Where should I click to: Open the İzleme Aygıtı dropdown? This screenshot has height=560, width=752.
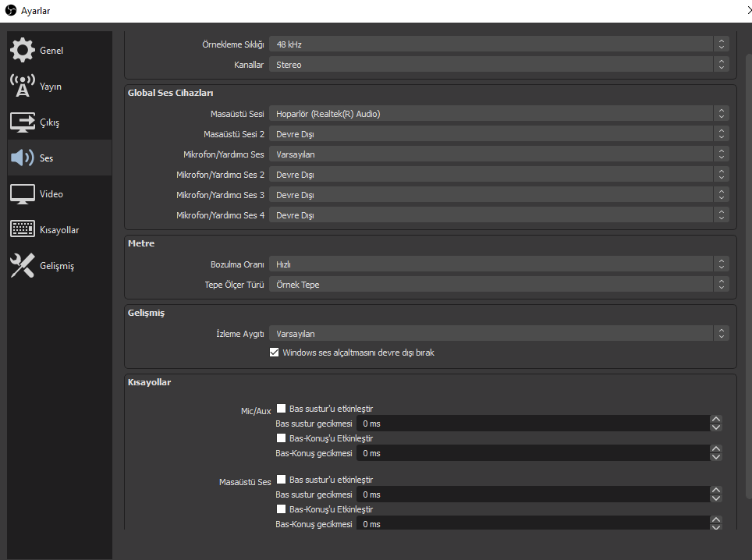coord(498,334)
